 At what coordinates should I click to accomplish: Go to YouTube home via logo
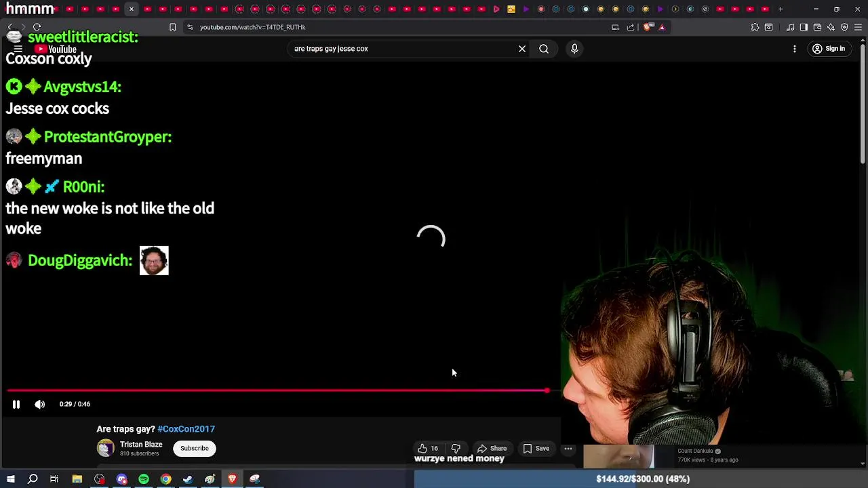click(x=56, y=49)
